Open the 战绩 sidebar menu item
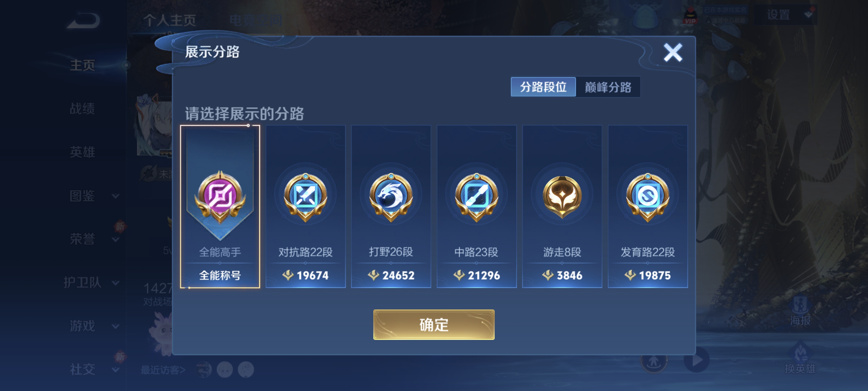 [x=82, y=109]
